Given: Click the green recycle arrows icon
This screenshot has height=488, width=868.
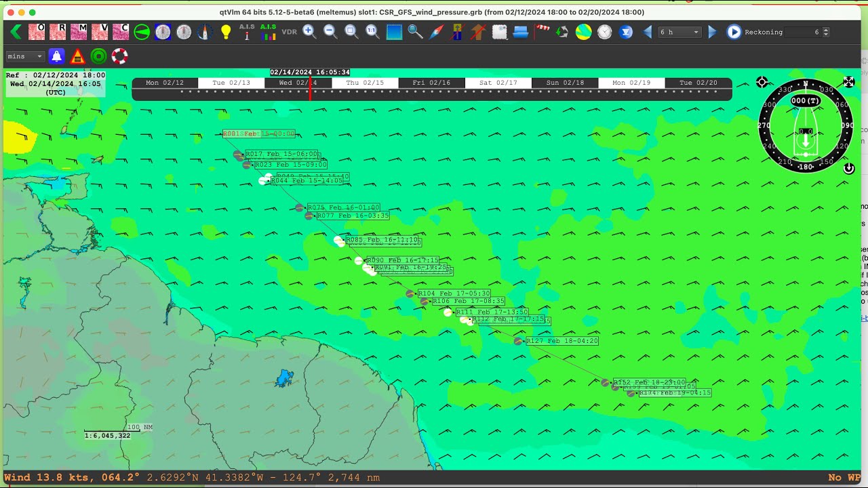Looking at the screenshot, I should coord(562,32).
